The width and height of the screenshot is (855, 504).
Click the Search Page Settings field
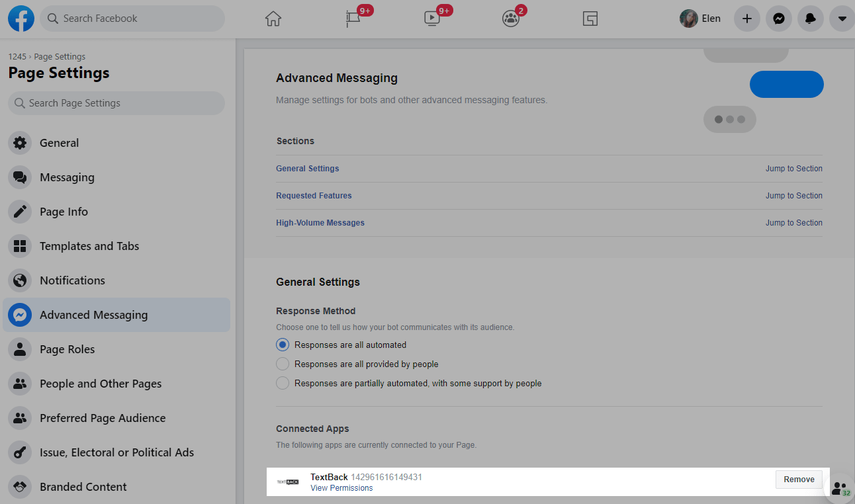(116, 103)
